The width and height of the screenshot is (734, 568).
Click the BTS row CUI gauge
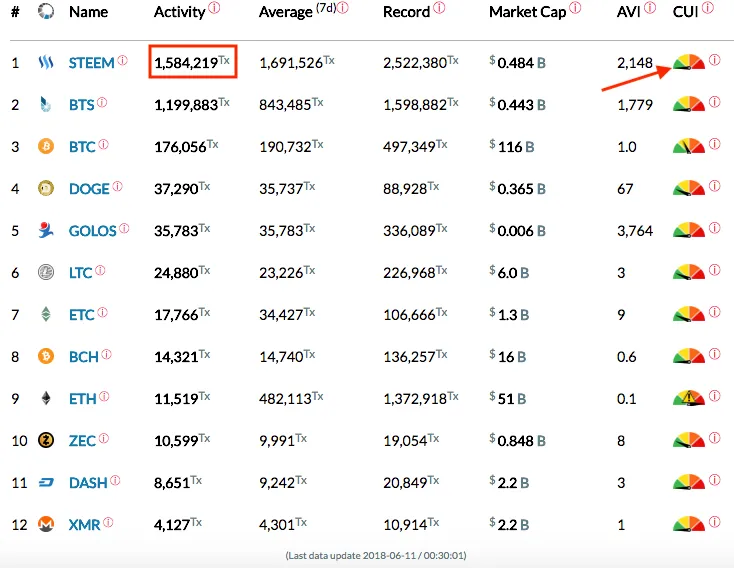(x=689, y=104)
